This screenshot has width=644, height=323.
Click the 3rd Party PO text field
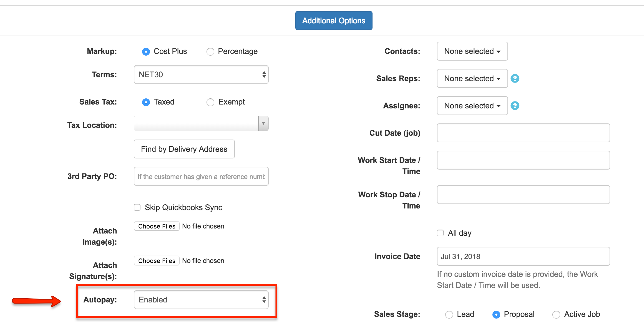[x=201, y=176]
